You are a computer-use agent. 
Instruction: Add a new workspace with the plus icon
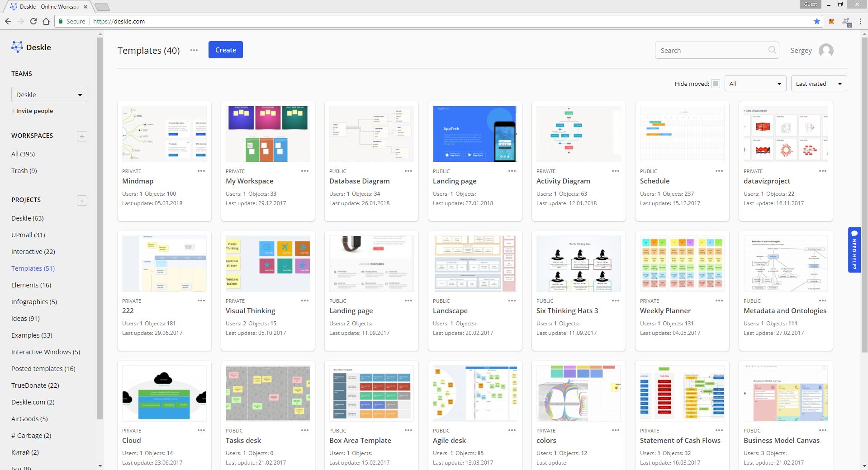coord(82,136)
